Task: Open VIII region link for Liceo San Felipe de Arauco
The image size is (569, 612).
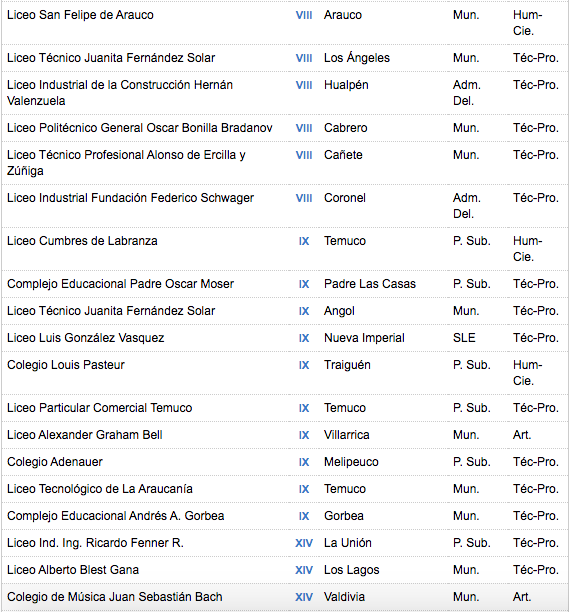Action: 304,15
